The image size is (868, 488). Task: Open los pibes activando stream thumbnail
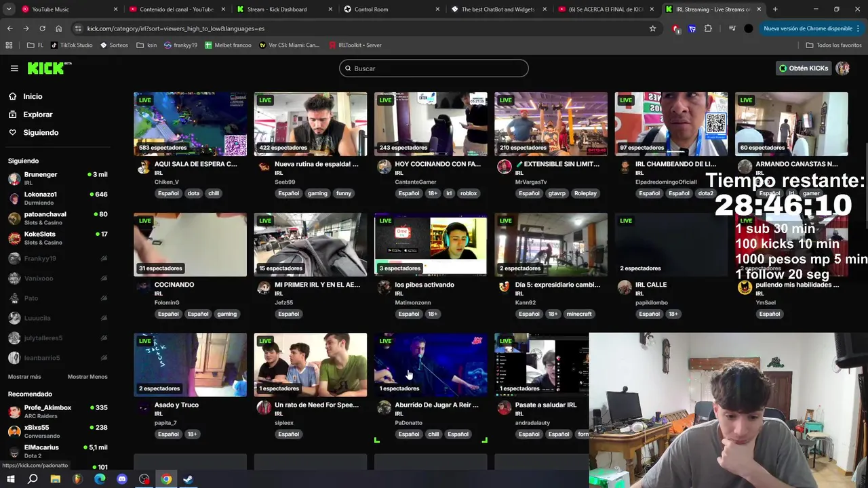pos(431,245)
